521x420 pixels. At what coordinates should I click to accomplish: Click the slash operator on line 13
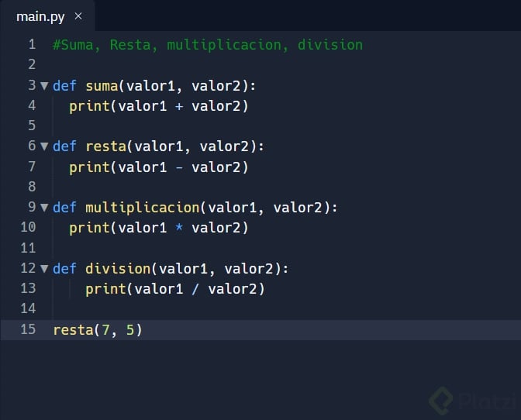195,289
